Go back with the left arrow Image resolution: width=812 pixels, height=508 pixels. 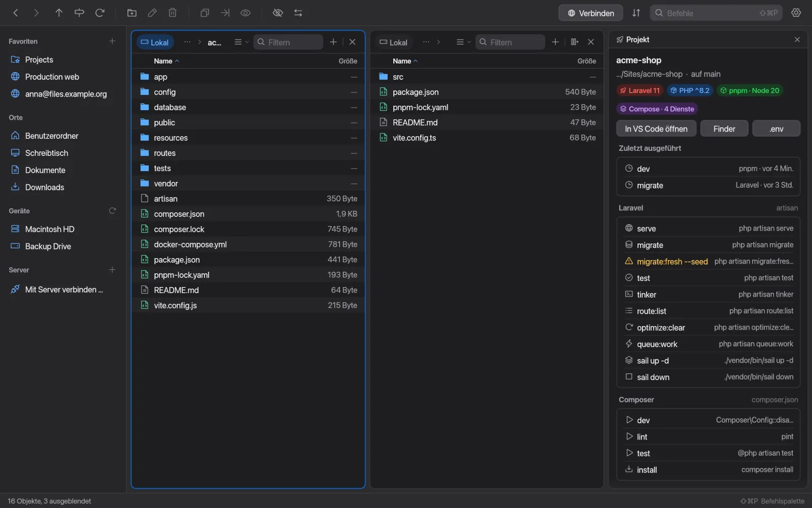click(x=16, y=13)
